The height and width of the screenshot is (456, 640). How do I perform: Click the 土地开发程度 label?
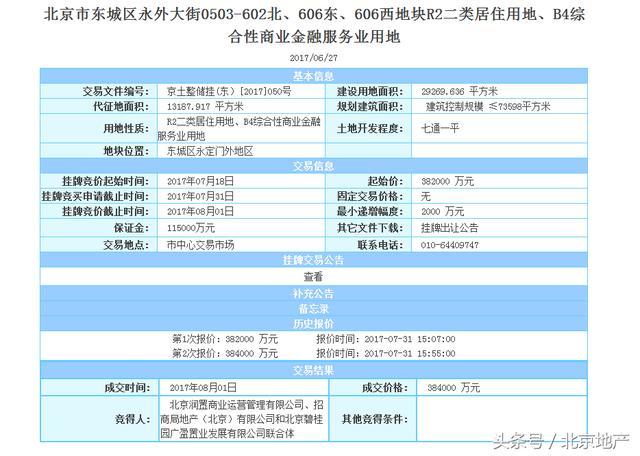[x=369, y=129]
